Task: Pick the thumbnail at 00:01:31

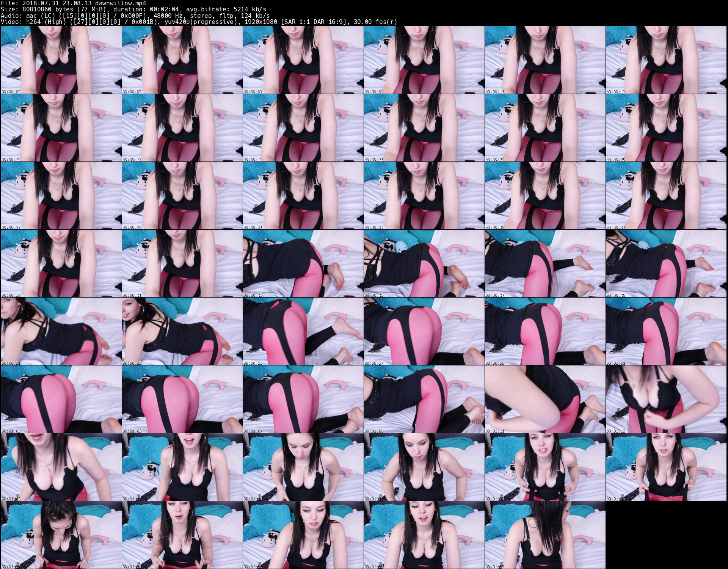Action: [x=303, y=535]
